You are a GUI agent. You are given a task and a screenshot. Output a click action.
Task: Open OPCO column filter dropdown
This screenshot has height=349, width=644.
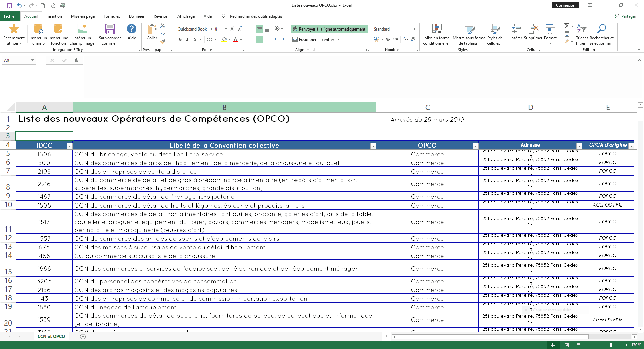(x=476, y=146)
